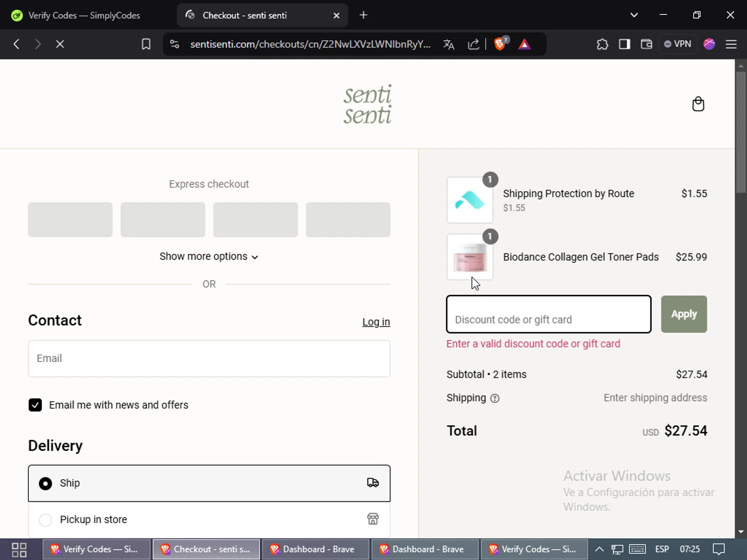Select Pickup in store option

click(x=209, y=520)
